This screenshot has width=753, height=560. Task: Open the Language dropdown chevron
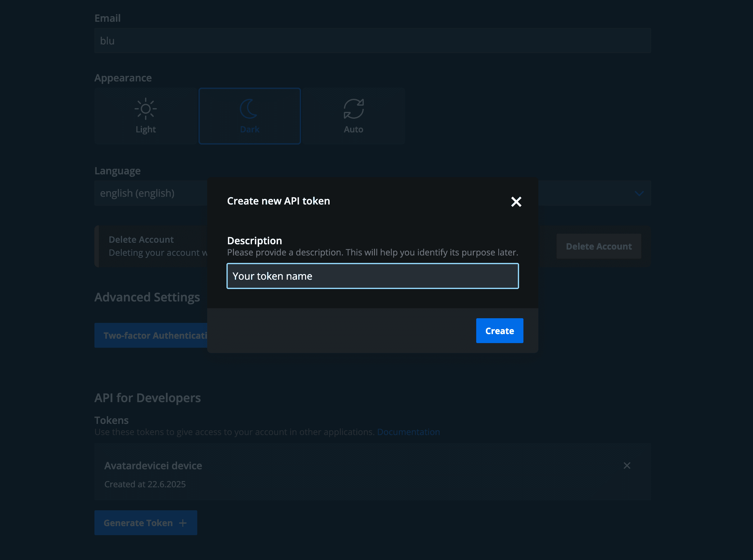click(x=639, y=194)
